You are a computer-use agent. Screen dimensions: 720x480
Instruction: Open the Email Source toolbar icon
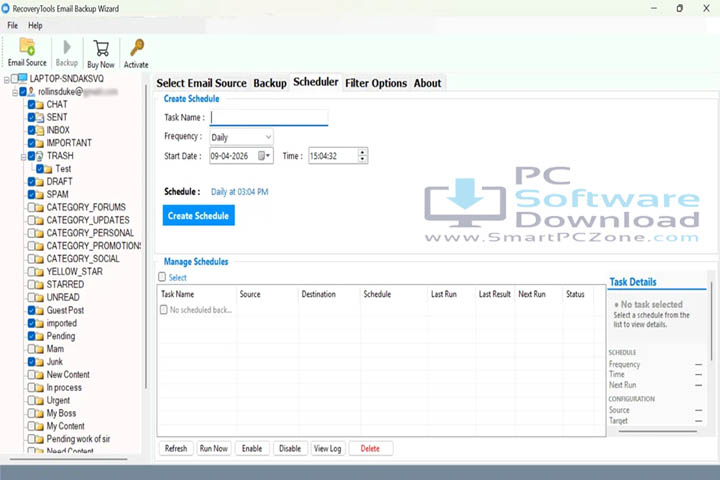(x=27, y=47)
